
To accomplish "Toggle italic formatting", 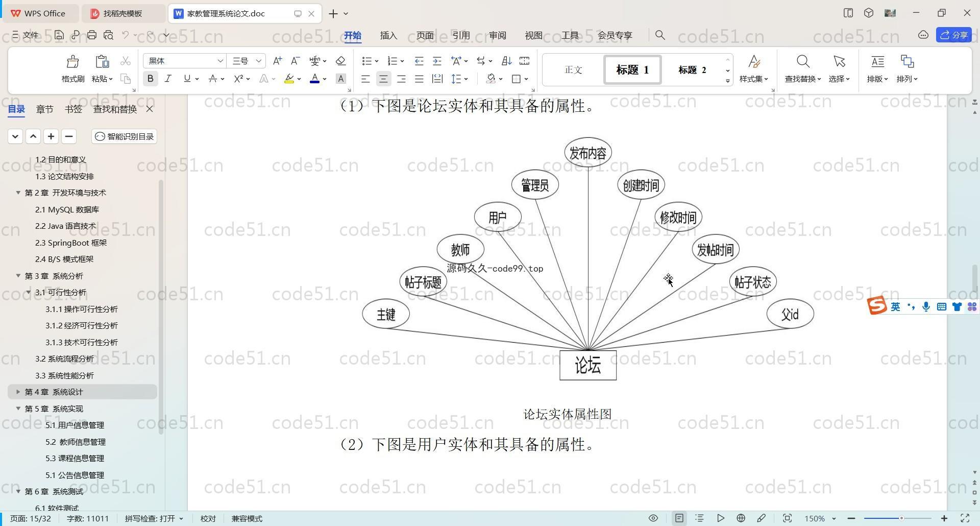I will point(168,79).
